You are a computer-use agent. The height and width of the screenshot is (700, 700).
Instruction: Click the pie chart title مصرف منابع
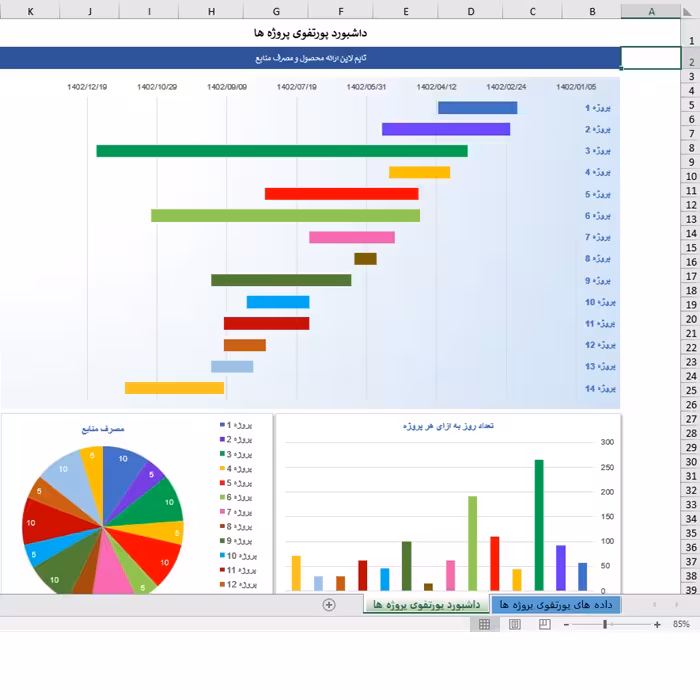(102, 429)
